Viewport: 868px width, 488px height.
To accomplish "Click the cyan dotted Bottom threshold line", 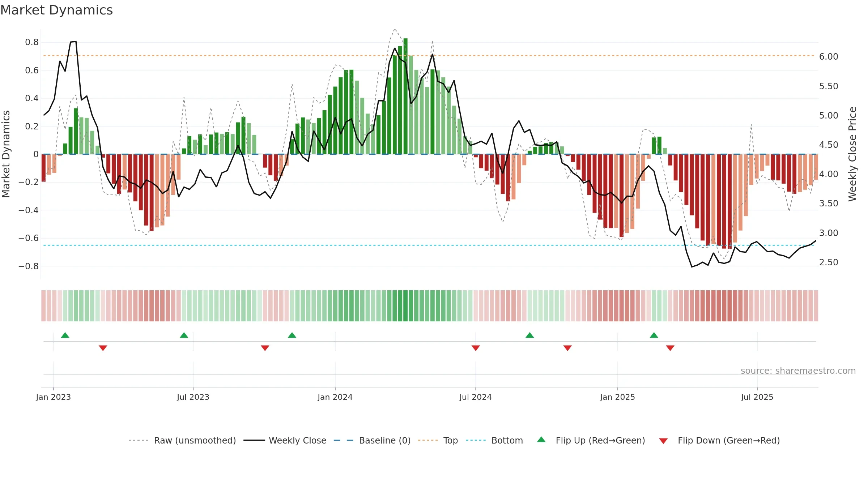I will (429, 245).
